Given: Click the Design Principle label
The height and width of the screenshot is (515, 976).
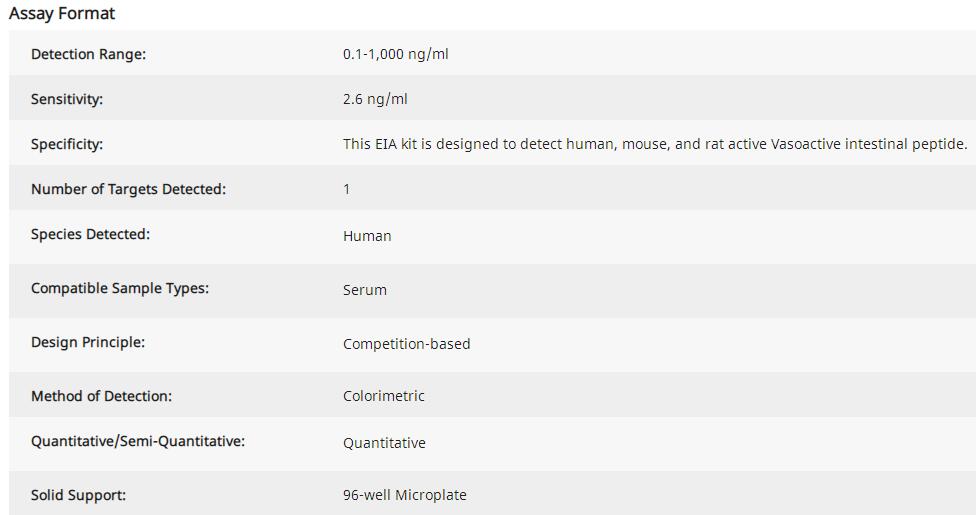Looking at the screenshot, I should (88, 342).
